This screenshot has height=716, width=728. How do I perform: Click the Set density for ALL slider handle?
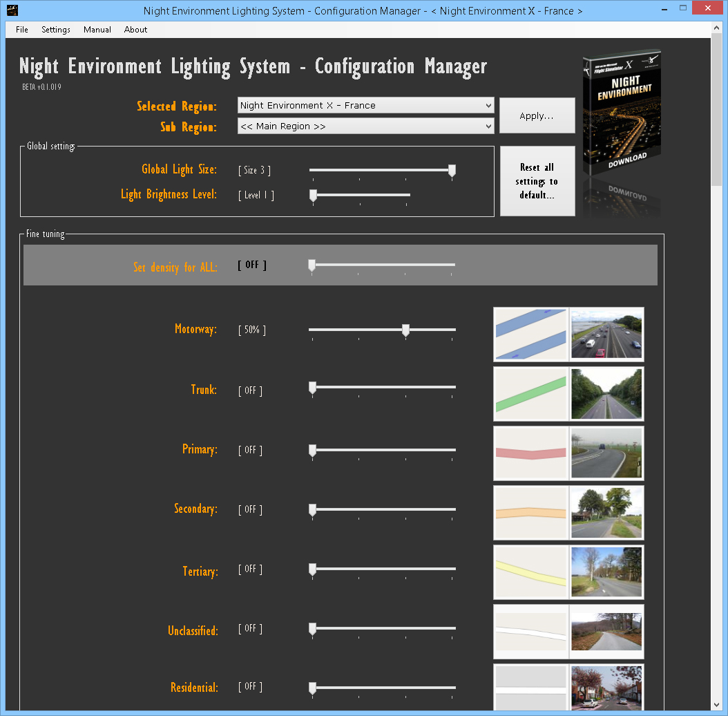312,265
